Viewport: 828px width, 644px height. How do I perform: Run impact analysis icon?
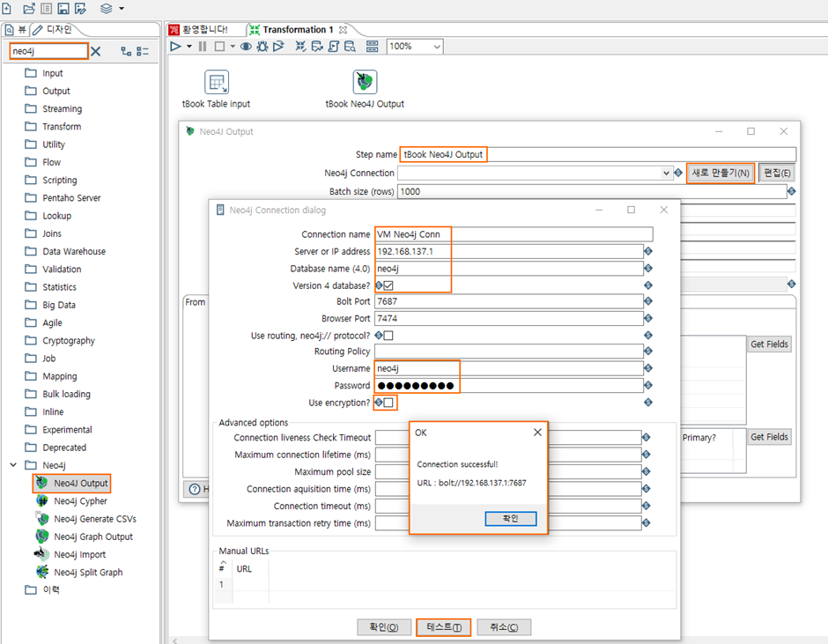(317, 47)
